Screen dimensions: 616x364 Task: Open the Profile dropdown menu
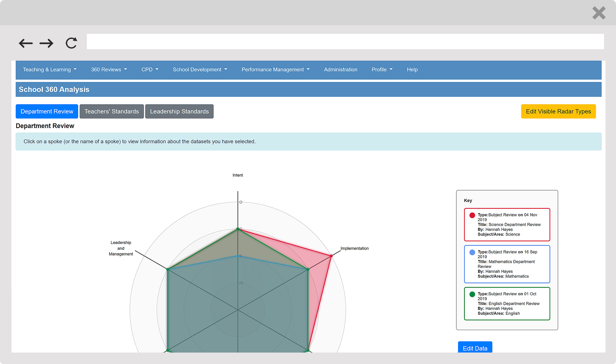pos(382,70)
